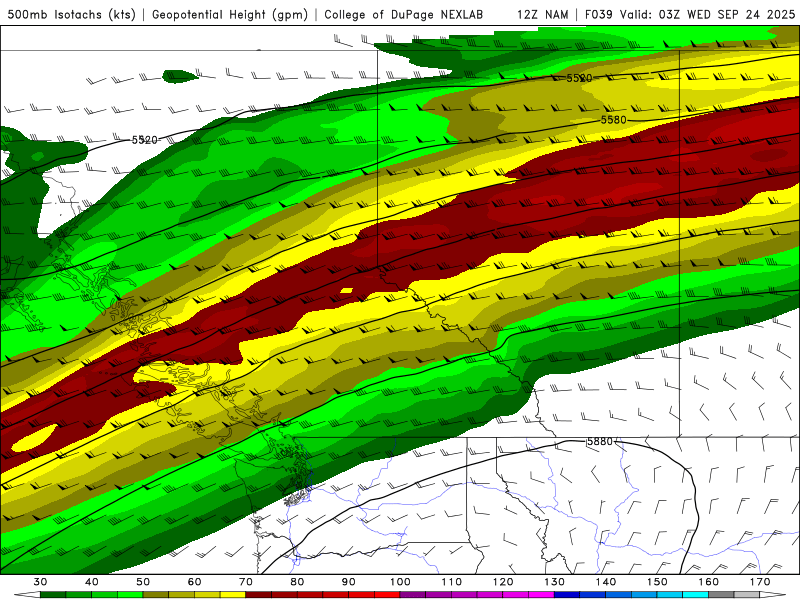Click the '170' color bar label
Viewport: 800px width, 600px height.
click(x=760, y=582)
